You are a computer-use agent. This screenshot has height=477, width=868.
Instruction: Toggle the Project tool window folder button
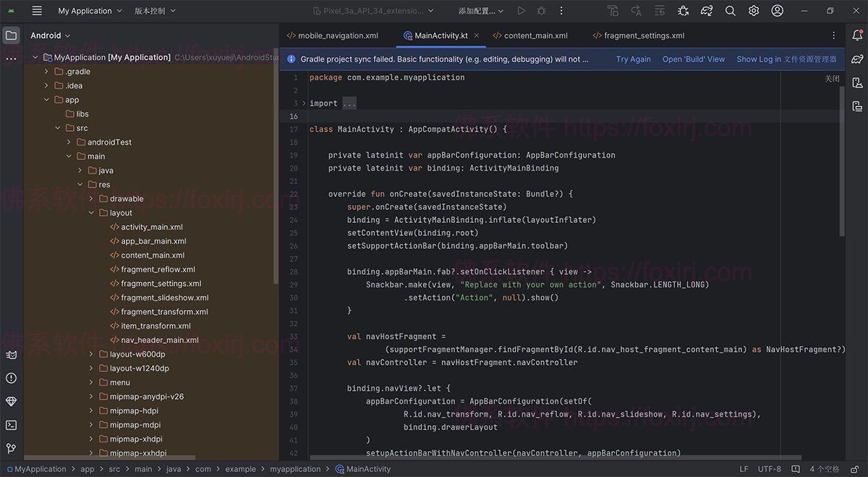coord(11,35)
